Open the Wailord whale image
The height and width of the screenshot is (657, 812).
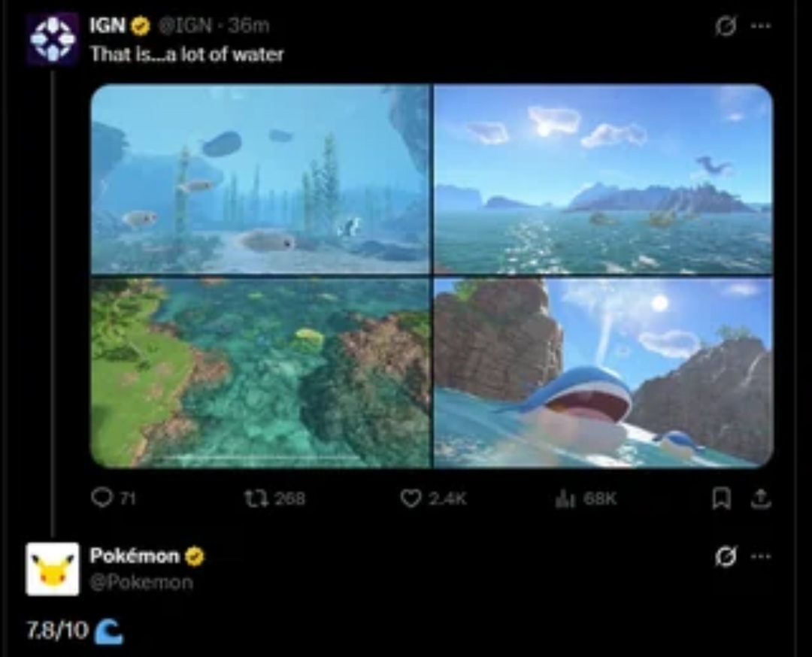[x=603, y=373]
